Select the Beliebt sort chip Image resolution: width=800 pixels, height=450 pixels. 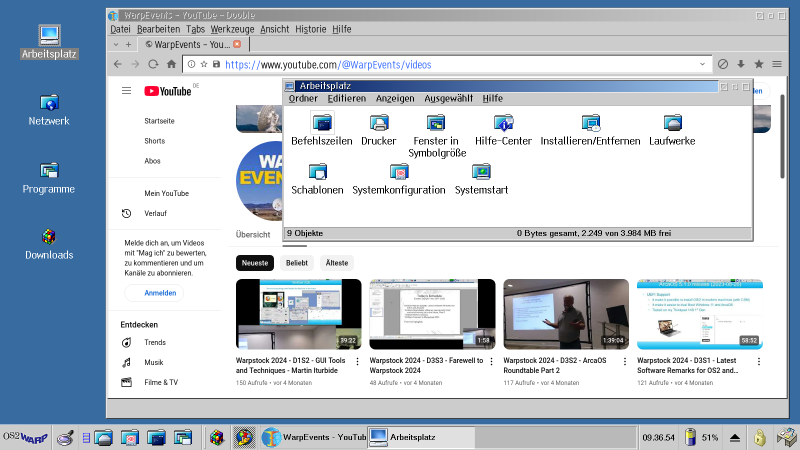296,263
